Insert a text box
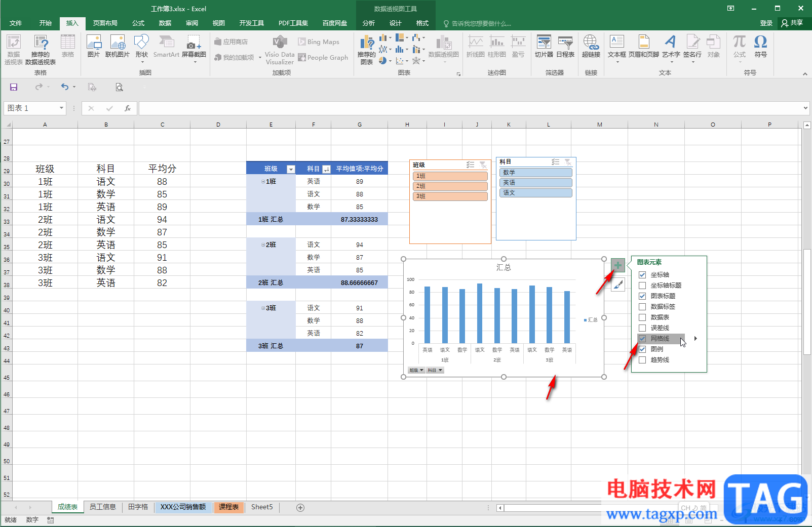This screenshot has width=812, height=527. click(x=617, y=48)
